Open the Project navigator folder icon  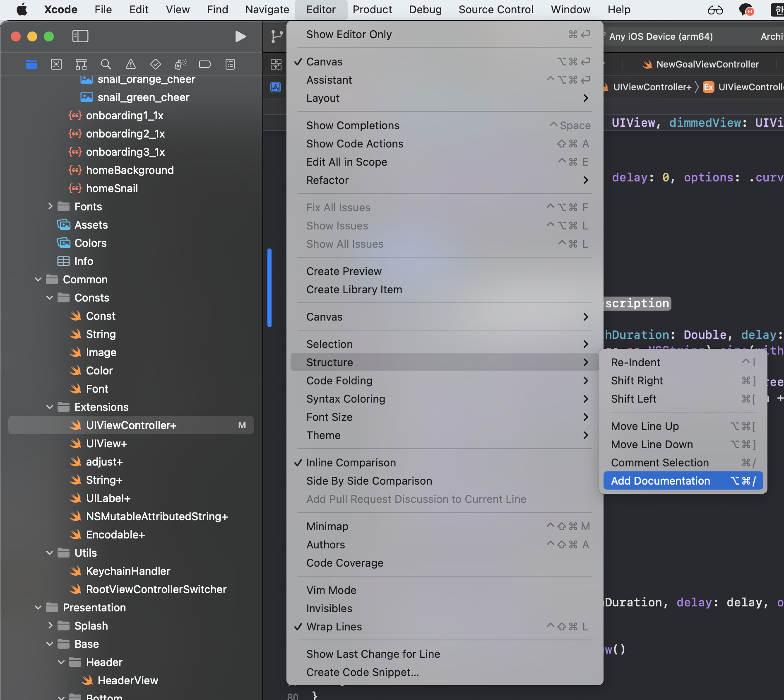click(31, 64)
